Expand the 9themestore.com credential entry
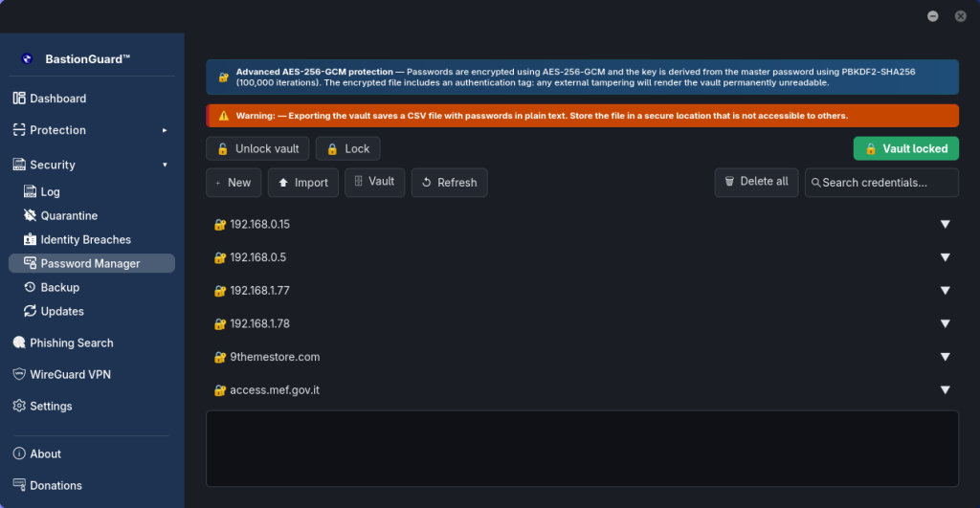 [945, 357]
